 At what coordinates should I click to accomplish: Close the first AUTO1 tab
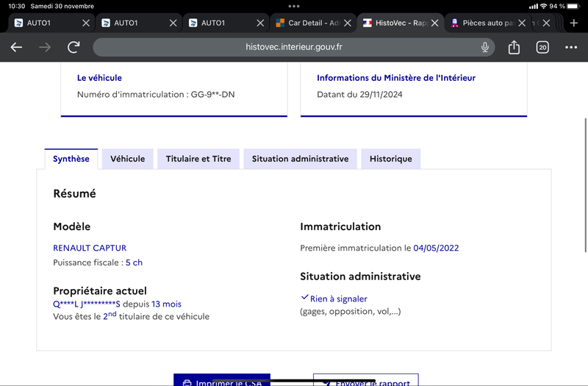coord(86,23)
